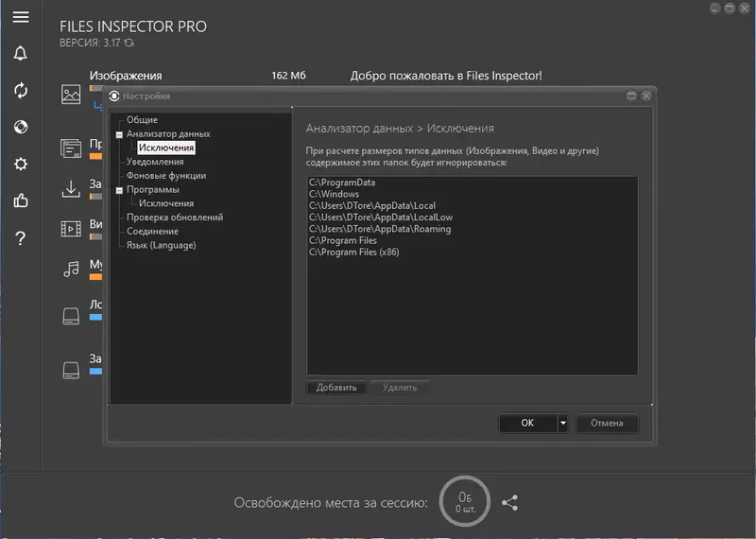Open the OK button dropdown arrow
The image size is (756, 539).
tap(562, 424)
